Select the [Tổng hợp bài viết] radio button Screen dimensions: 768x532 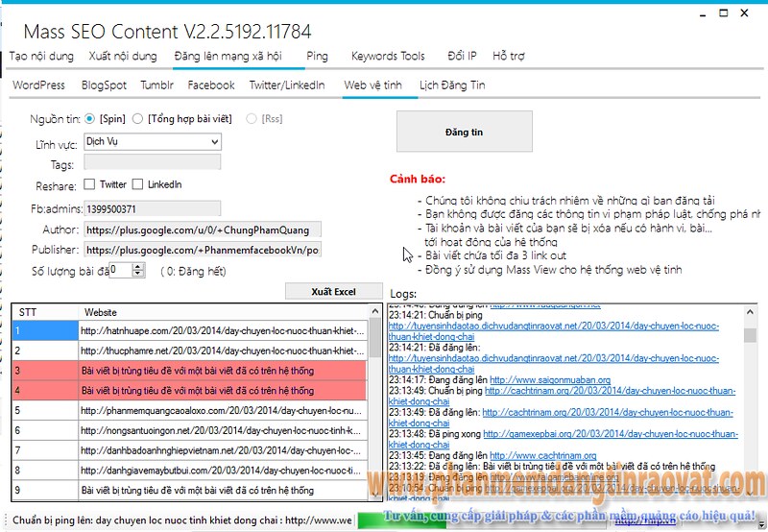(137, 118)
